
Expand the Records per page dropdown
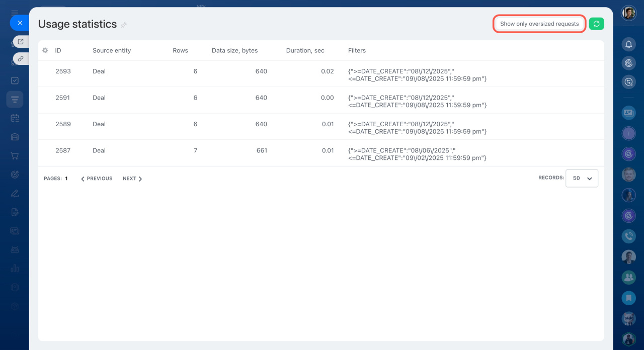pyautogui.click(x=582, y=178)
